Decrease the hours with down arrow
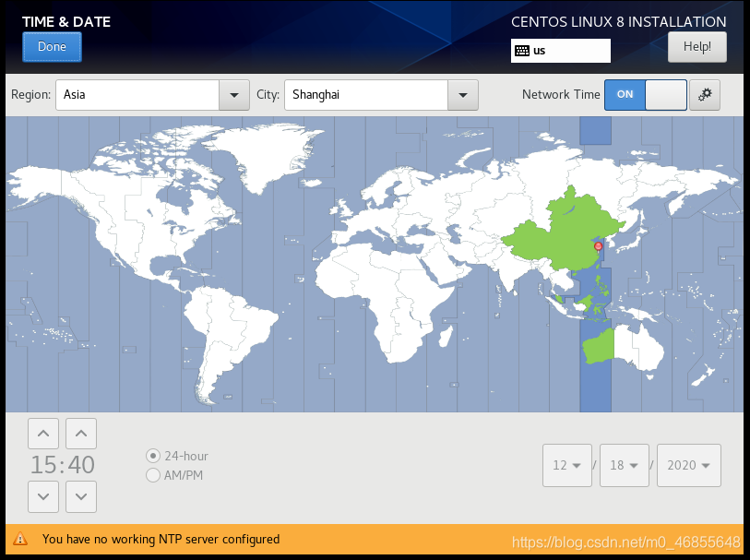Screen dimensions: 750x560 [43, 497]
